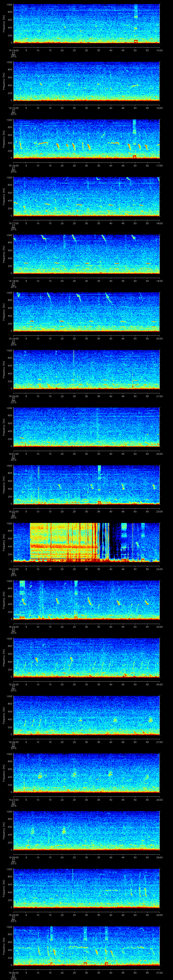Open the spectrogram panel starting at 19:16:00

(86, 139)
